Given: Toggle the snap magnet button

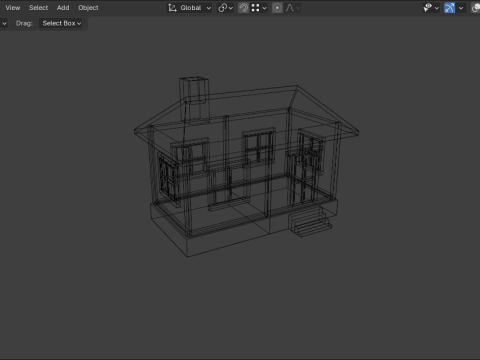Looking at the screenshot, I should [243, 8].
